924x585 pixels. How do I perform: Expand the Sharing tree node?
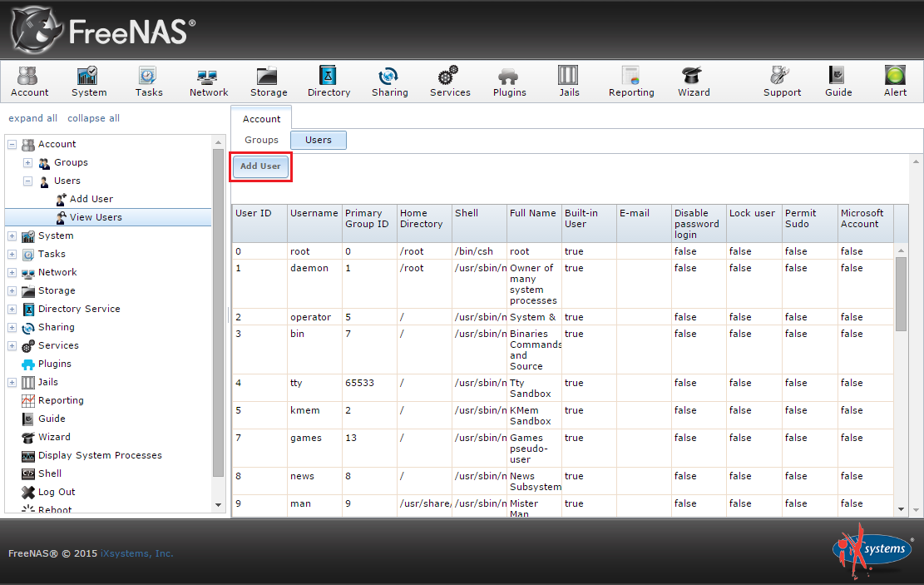coord(12,327)
